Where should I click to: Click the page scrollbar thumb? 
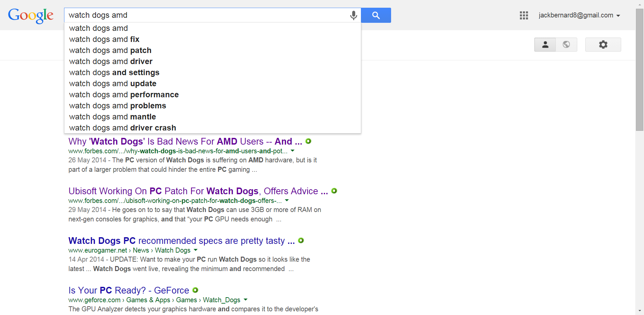coord(640,70)
